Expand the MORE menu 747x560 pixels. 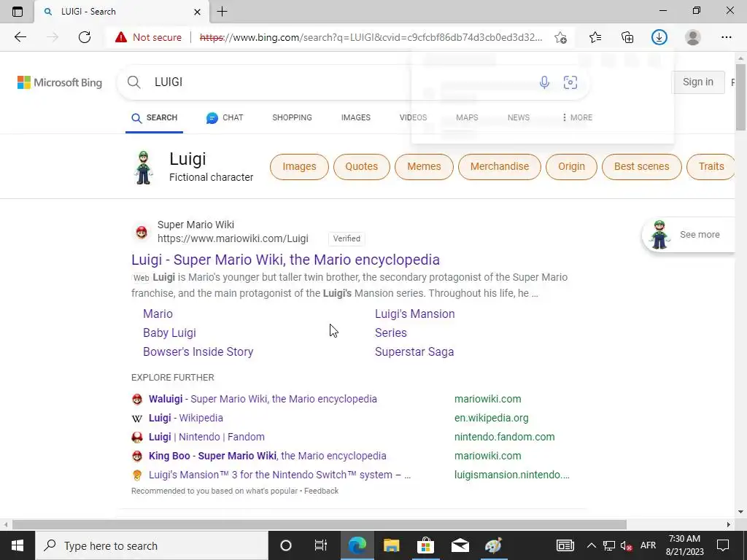tap(577, 117)
